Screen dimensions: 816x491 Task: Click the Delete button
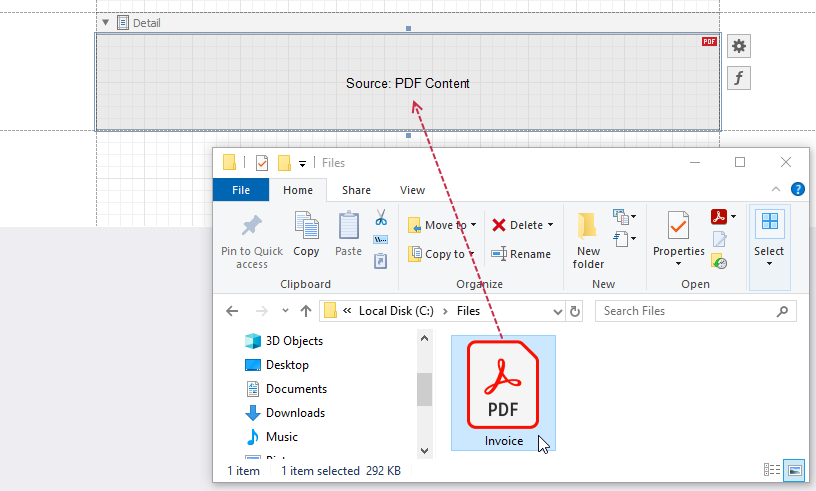[x=518, y=225]
